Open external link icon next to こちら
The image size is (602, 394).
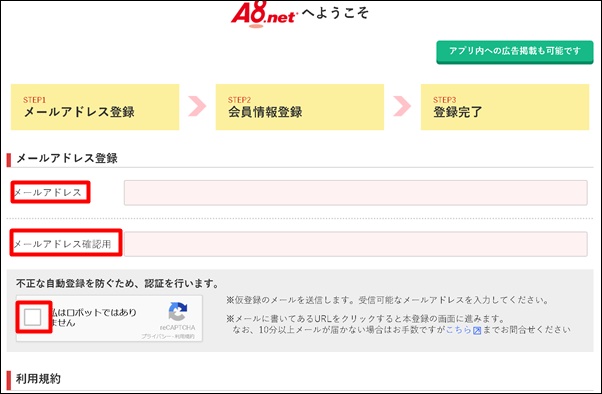click(x=477, y=330)
